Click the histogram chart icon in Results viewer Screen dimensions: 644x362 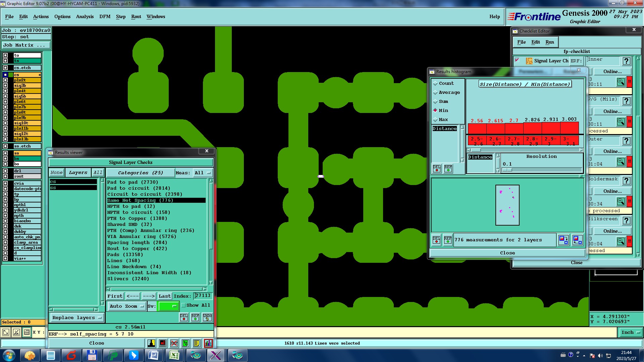[x=208, y=343]
